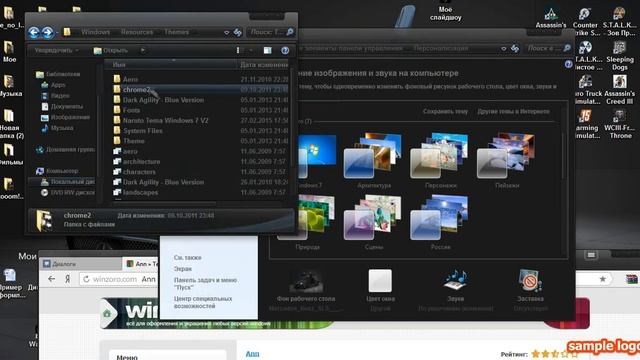Expand explorer address bar history dropdown
The width and height of the screenshot is (640, 360).
(x=227, y=32)
